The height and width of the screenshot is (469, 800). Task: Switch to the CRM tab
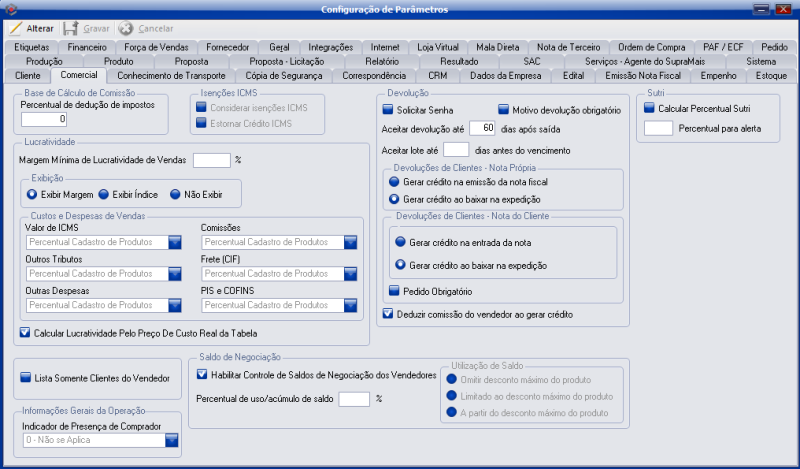click(438, 76)
